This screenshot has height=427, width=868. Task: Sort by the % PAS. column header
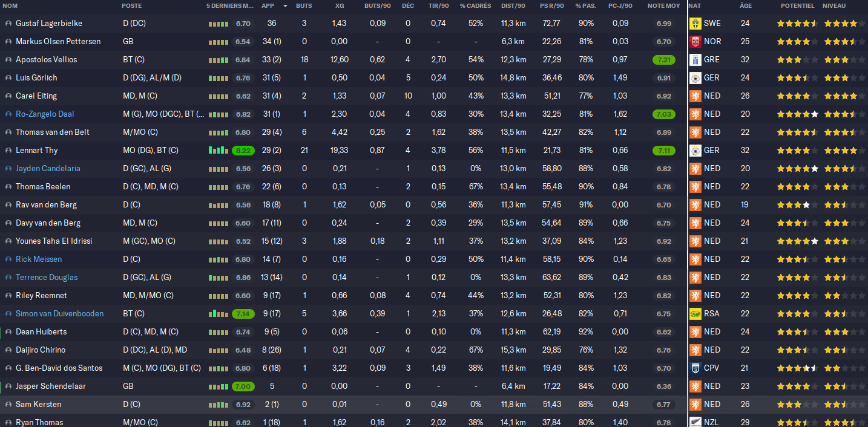(x=585, y=5)
